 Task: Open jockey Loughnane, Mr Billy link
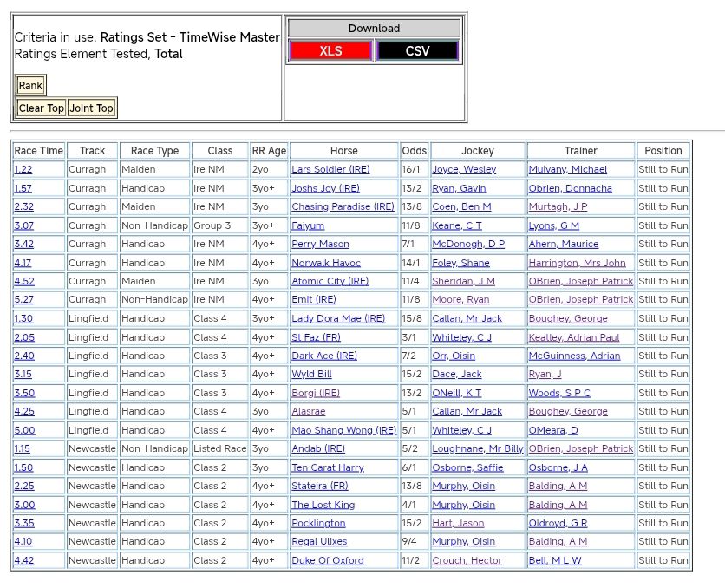[x=478, y=449]
